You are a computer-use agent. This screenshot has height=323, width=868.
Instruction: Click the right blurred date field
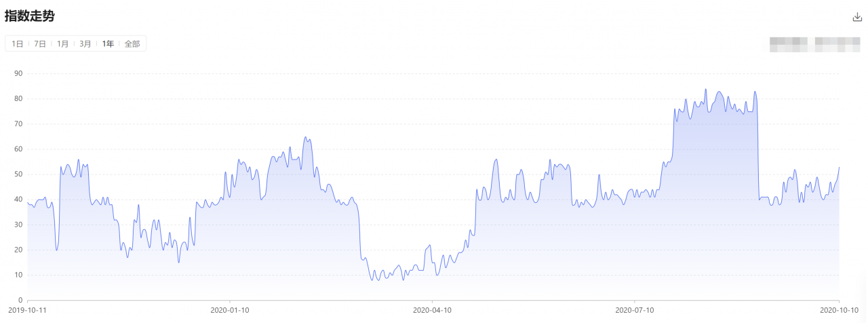(x=837, y=45)
